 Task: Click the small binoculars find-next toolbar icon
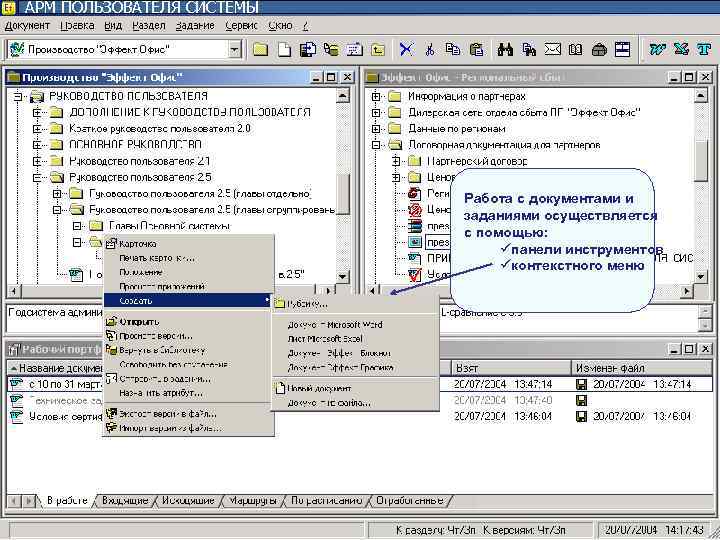[529, 49]
